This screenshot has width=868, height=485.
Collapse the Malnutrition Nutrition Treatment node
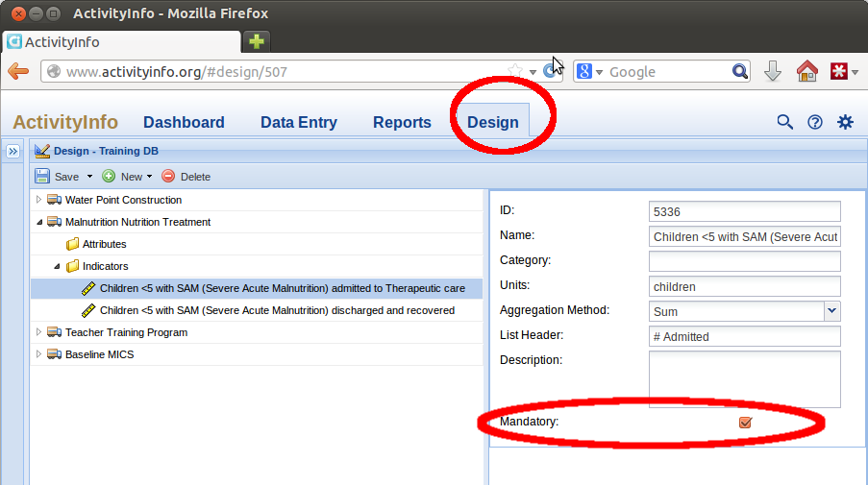[x=39, y=222]
